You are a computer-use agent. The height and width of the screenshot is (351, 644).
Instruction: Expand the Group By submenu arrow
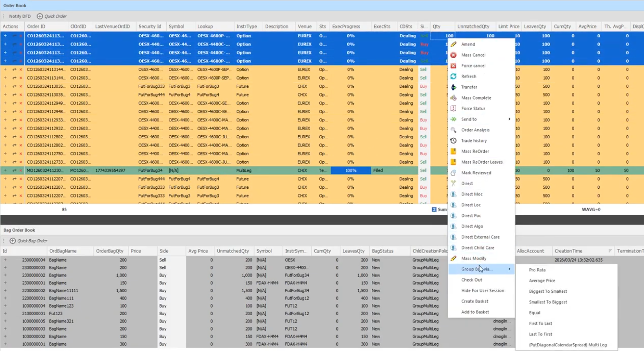[509, 269]
